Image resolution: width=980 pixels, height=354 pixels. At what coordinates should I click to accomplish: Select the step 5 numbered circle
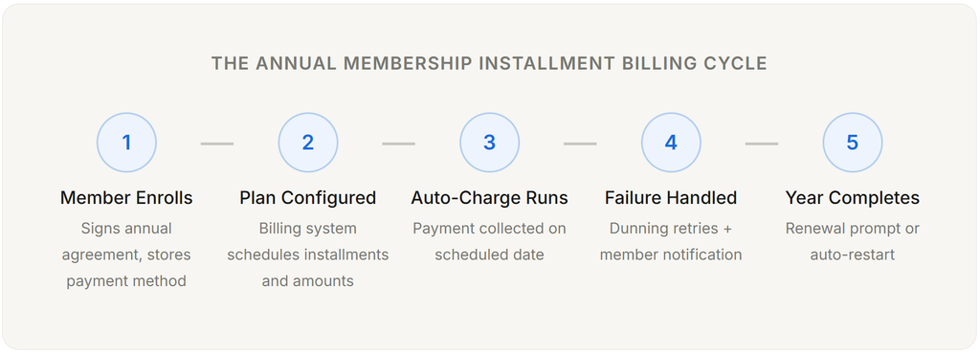coord(853,143)
